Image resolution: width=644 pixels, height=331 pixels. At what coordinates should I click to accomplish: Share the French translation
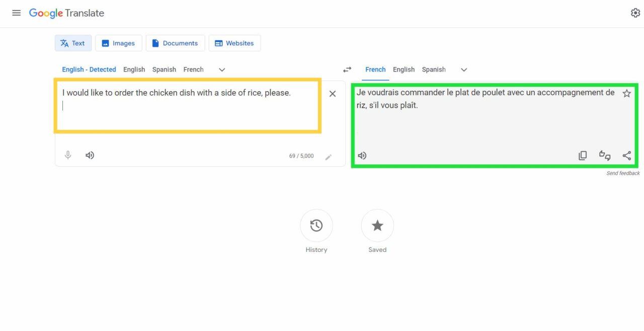tap(626, 155)
